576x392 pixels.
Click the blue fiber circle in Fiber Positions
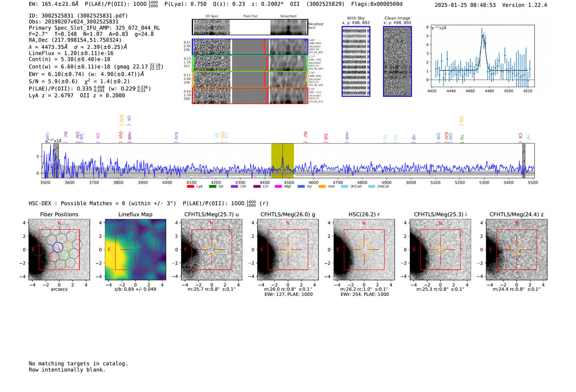click(x=58, y=247)
